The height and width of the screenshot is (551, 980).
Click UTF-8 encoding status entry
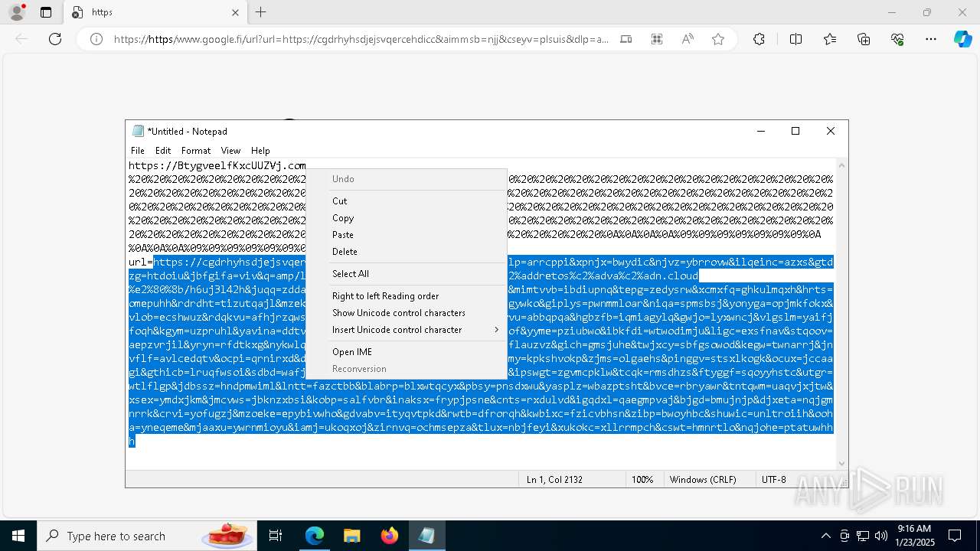[774, 480]
